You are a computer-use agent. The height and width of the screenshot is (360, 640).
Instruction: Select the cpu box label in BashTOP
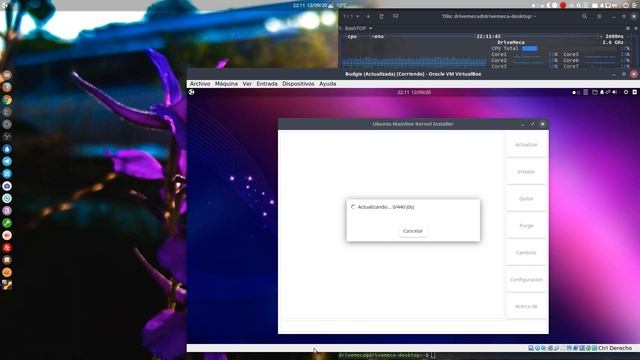click(x=352, y=36)
